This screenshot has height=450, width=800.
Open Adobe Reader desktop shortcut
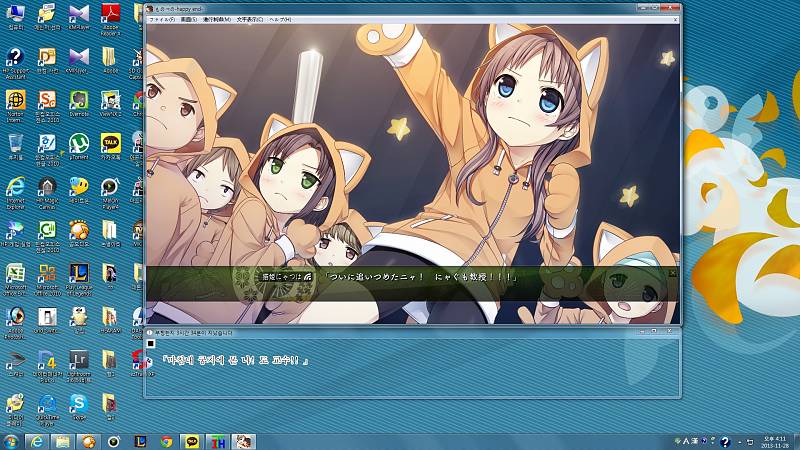(110, 15)
